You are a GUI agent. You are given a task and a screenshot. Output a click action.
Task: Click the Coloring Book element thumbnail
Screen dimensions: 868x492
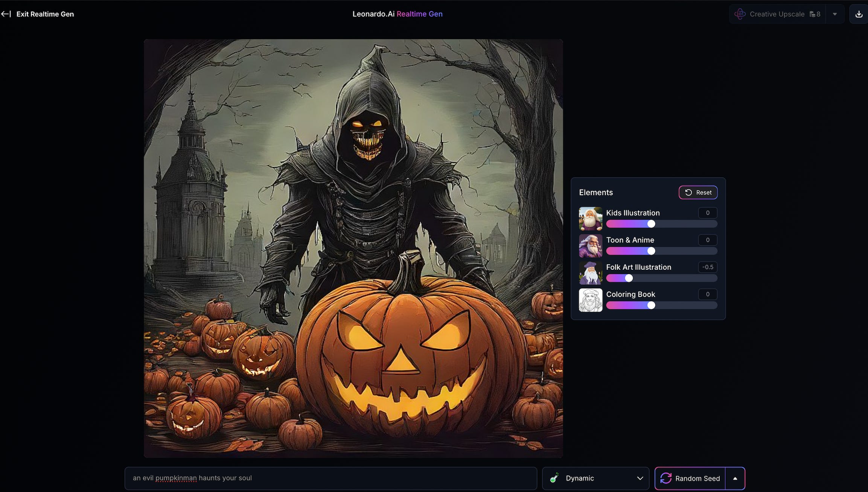pos(590,300)
